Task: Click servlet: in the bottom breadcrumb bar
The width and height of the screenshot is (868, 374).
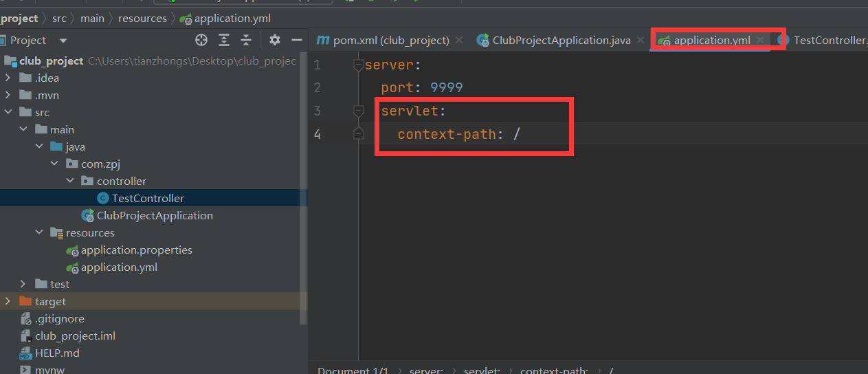Action: pyautogui.click(x=482, y=371)
